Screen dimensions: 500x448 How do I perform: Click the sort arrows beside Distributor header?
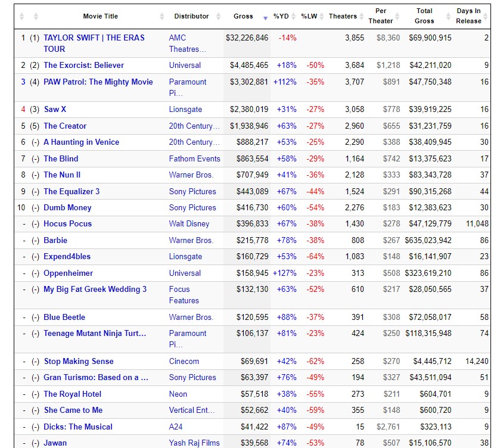coord(217,17)
